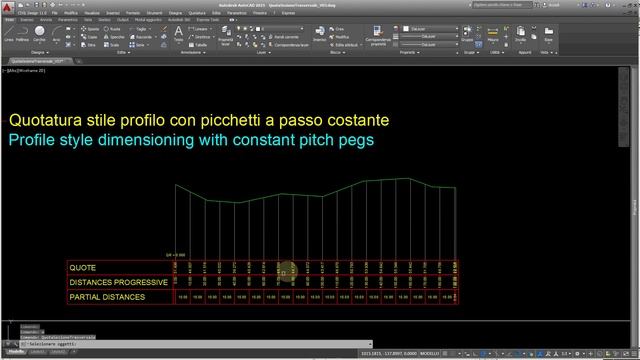Screen dimensions: 640x360
Task: Switch to the Parametrico ribbon tab
Action: tap(68, 20)
